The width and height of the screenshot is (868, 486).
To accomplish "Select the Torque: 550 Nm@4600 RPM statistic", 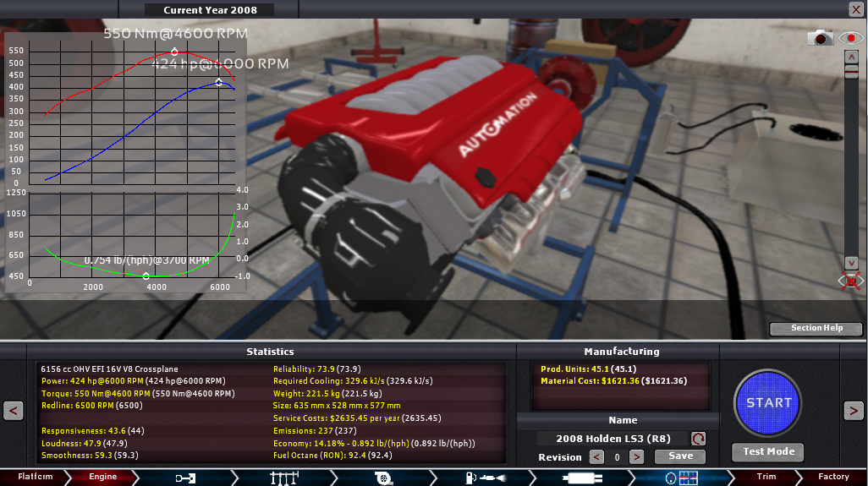I will point(138,394).
